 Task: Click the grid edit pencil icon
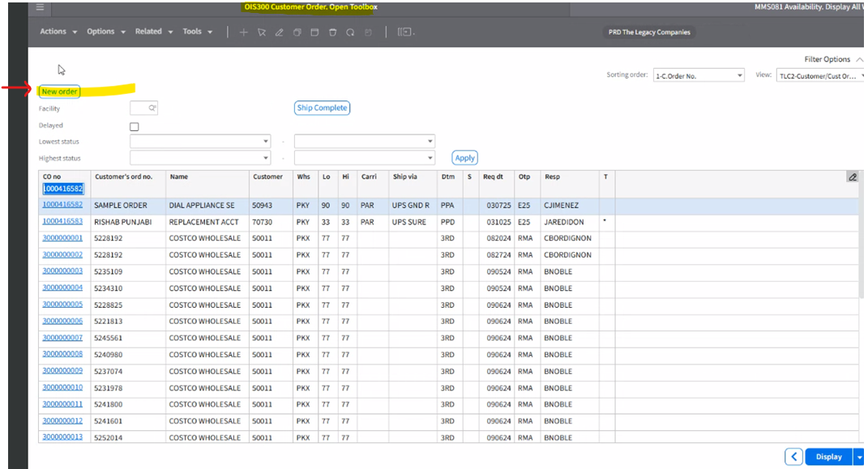(853, 177)
